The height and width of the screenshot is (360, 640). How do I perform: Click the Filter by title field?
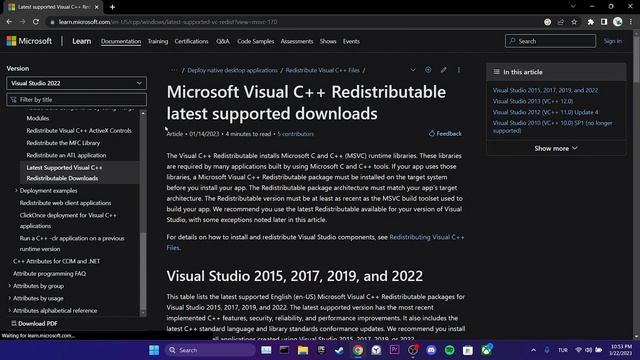click(x=76, y=99)
